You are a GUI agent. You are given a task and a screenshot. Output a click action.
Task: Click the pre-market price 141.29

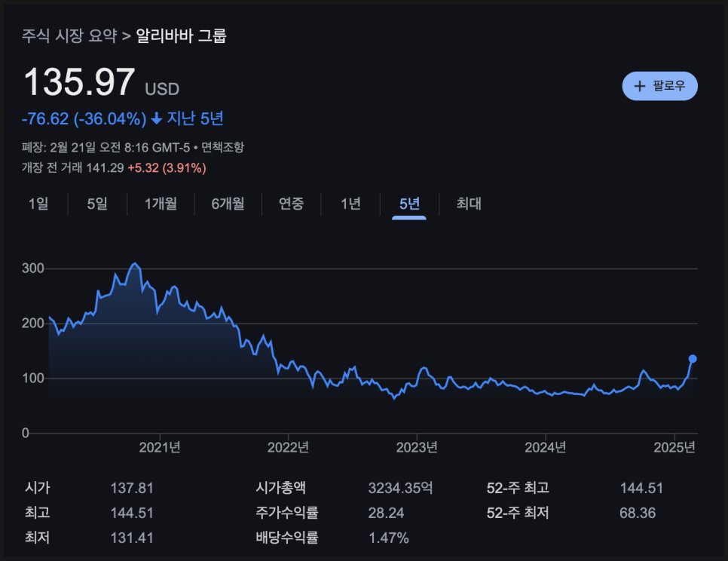coord(105,168)
